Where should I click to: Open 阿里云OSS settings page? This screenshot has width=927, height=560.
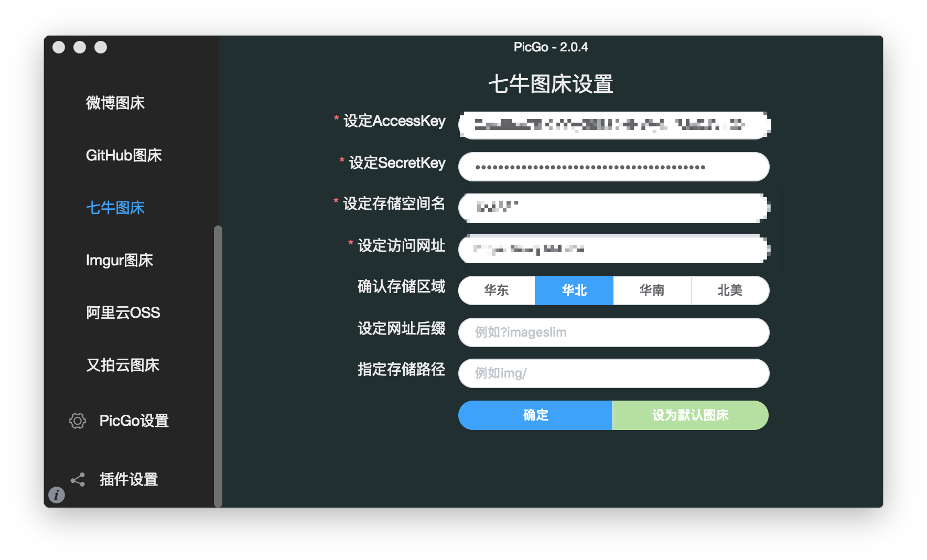click(123, 313)
